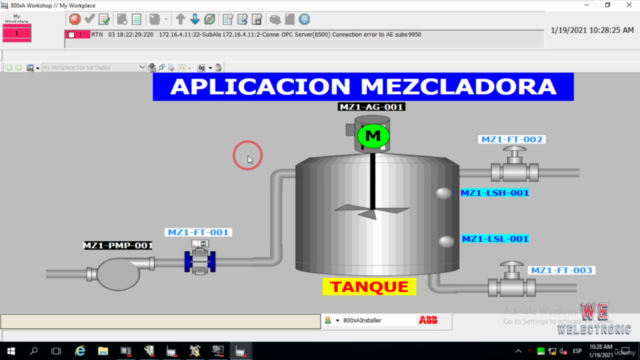Go back with the green back arrow
The width and height of the screenshot is (640, 360).
[x=9, y=67]
